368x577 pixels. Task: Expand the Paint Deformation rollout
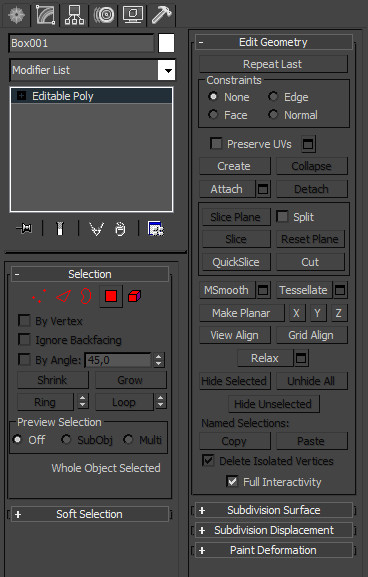[274, 550]
